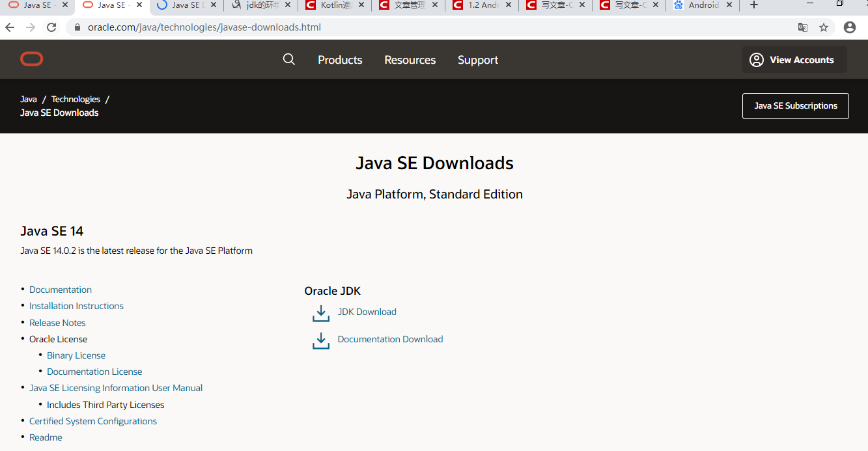
Task: Open the Chrome profile avatar icon
Action: point(849,27)
